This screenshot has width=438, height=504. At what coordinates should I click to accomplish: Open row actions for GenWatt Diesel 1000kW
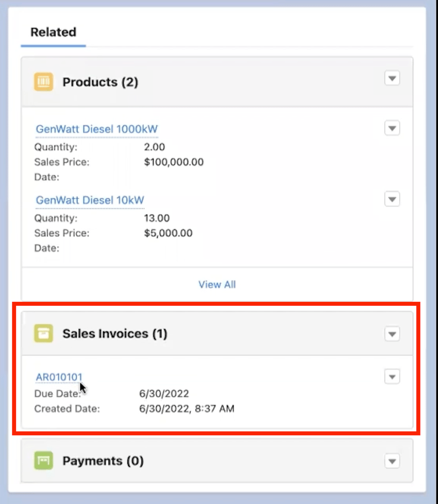(x=392, y=128)
